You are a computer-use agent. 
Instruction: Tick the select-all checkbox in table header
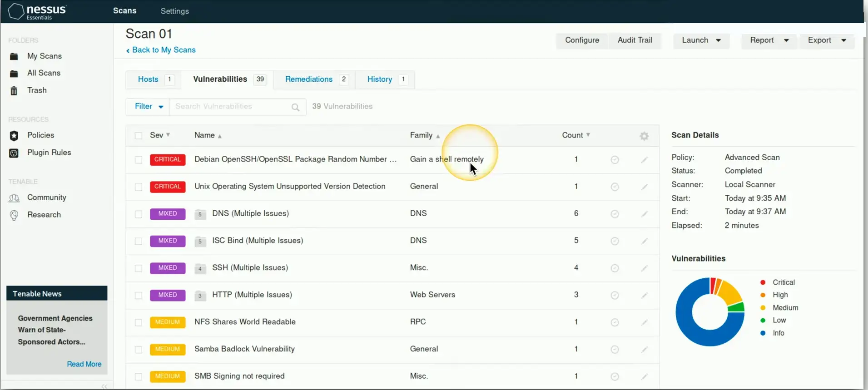pyautogui.click(x=139, y=136)
